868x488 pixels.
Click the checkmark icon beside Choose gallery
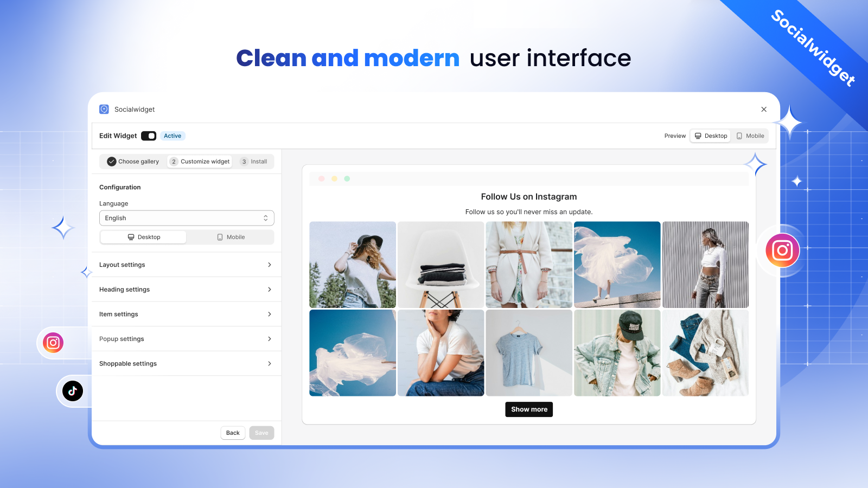pyautogui.click(x=112, y=162)
